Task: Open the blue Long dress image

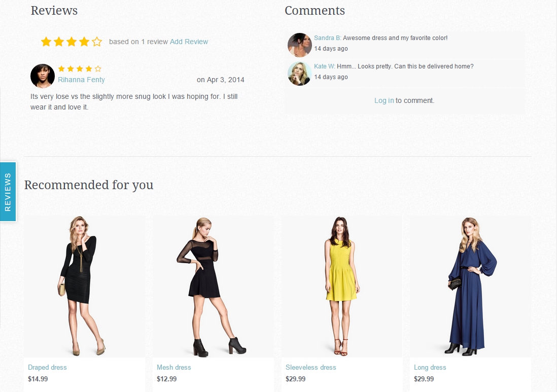Action: [x=470, y=286]
